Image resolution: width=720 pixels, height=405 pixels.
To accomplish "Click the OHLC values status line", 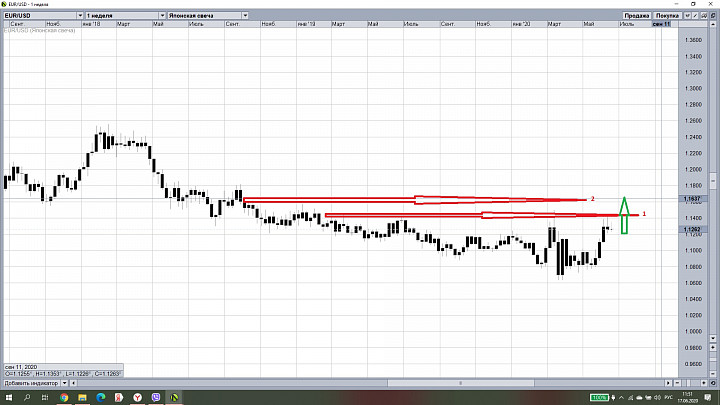I will [x=63, y=374].
